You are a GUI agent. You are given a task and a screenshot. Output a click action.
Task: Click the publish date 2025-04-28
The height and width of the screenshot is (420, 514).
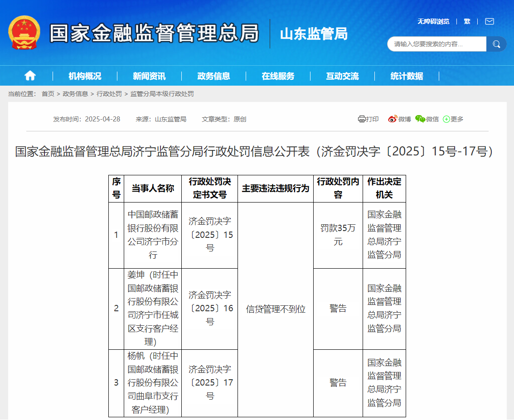coord(102,119)
